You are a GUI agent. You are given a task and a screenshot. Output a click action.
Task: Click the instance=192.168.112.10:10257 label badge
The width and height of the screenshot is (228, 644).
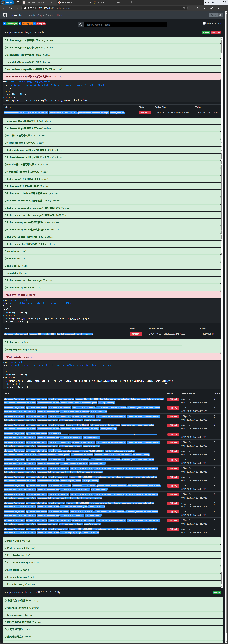click(63, 113)
